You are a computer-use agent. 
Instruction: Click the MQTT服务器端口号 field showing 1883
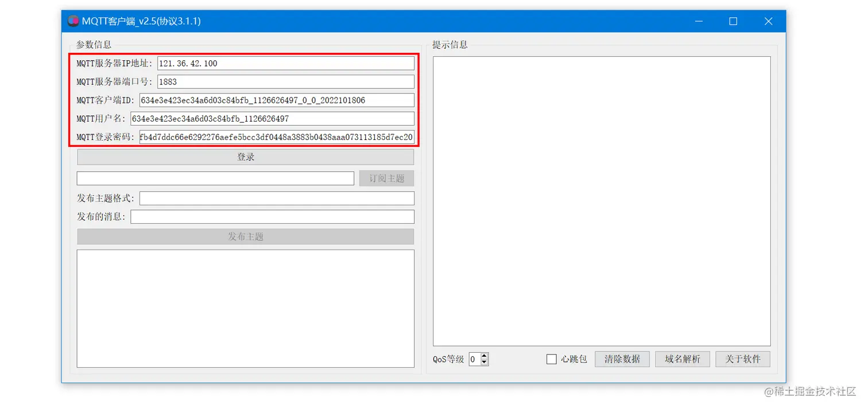286,81
